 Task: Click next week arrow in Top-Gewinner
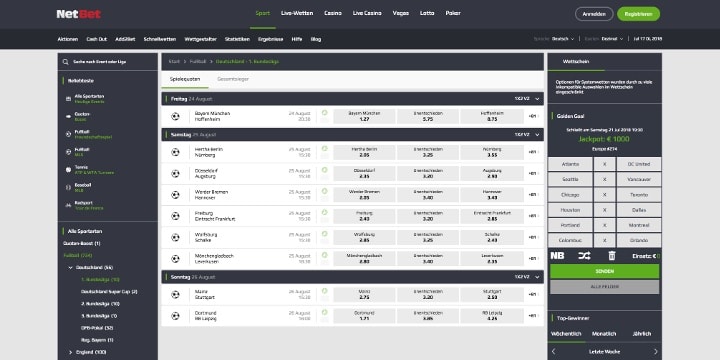[x=656, y=352]
